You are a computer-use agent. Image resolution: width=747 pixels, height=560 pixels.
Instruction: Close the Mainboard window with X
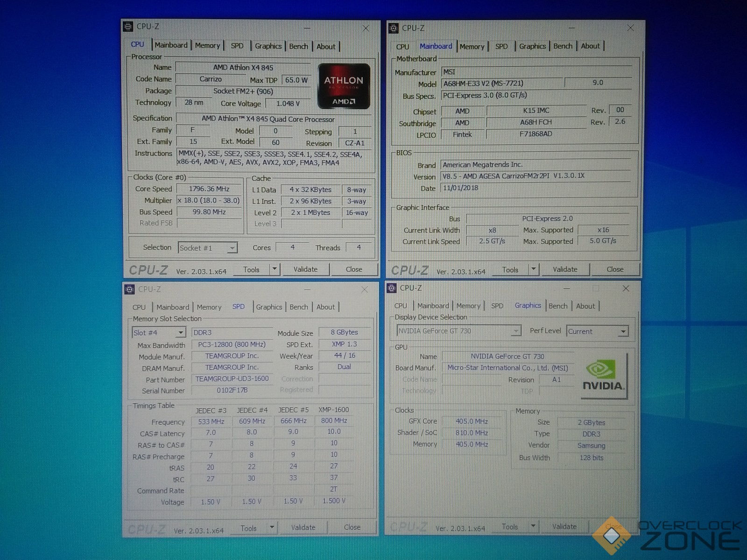tap(630, 28)
